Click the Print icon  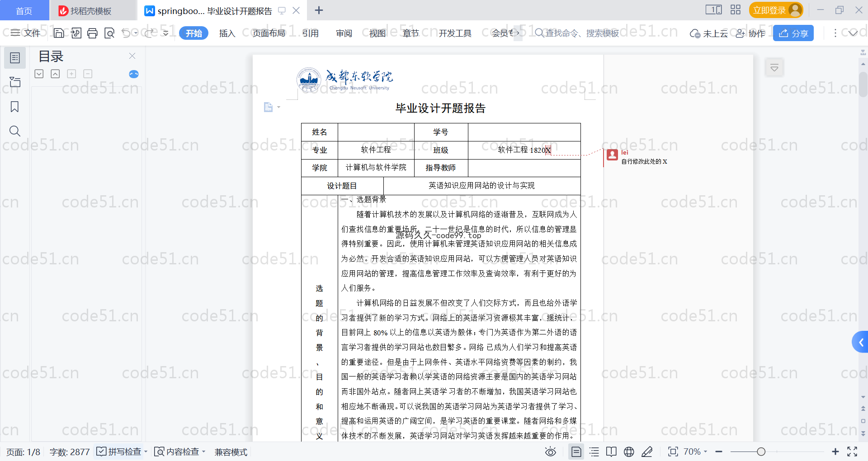tap(92, 33)
